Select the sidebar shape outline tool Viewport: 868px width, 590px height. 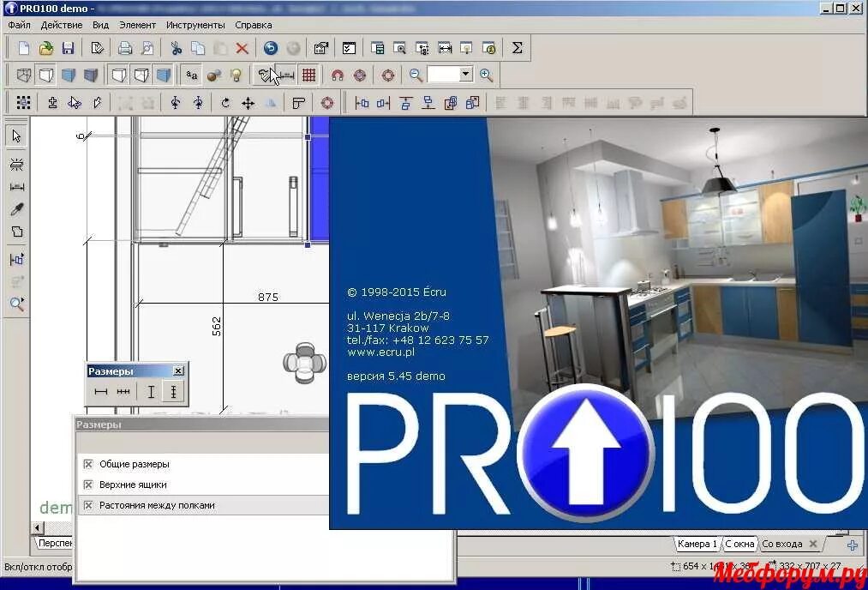coord(16,232)
